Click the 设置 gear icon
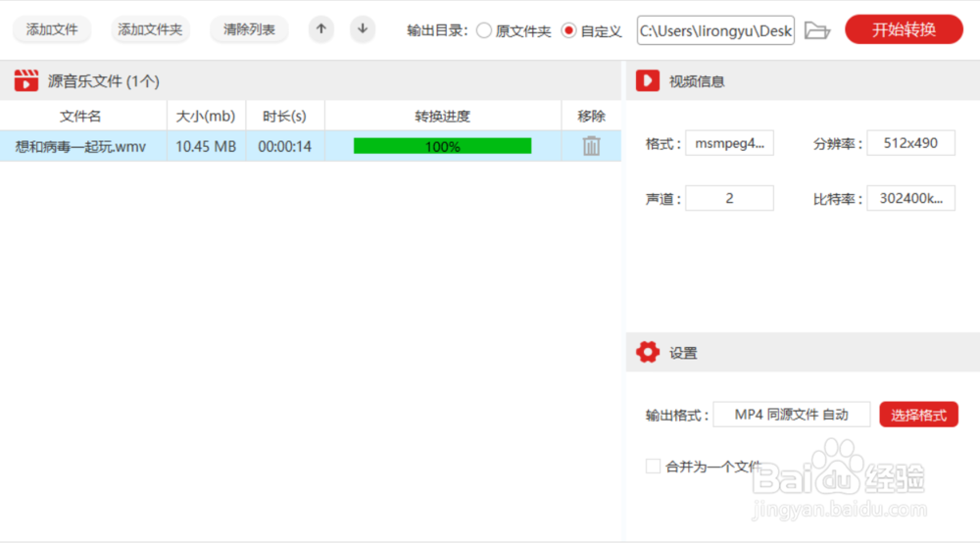The width and height of the screenshot is (980, 543). click(648, 353)
